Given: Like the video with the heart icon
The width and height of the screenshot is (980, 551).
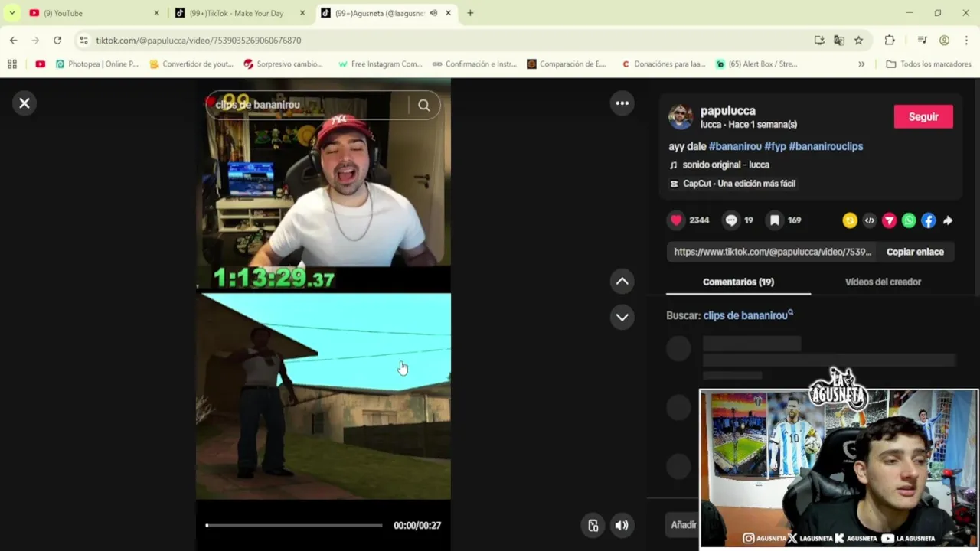Looking at the screenshot, I should tap(676, 220).
